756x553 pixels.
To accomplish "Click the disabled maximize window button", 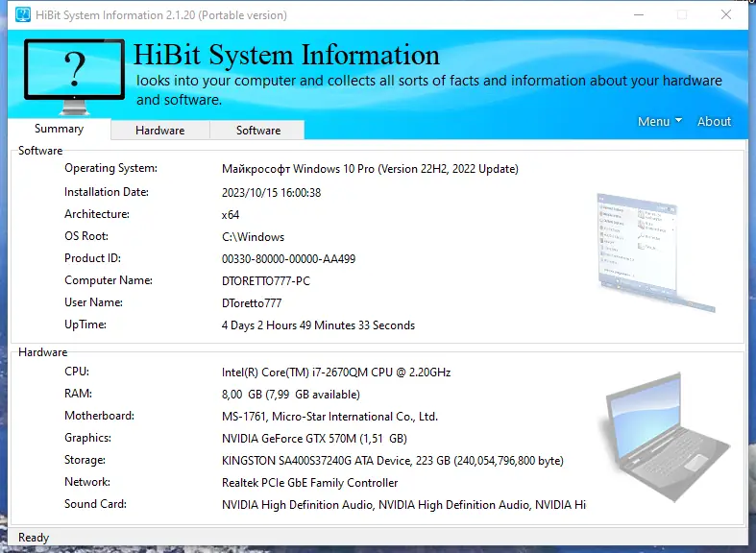I will coord(682,15).
